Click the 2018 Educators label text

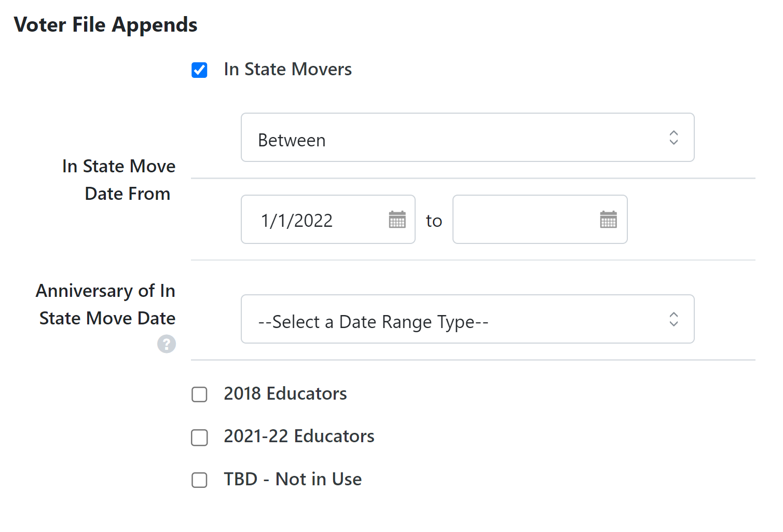(x=285, y=394)
